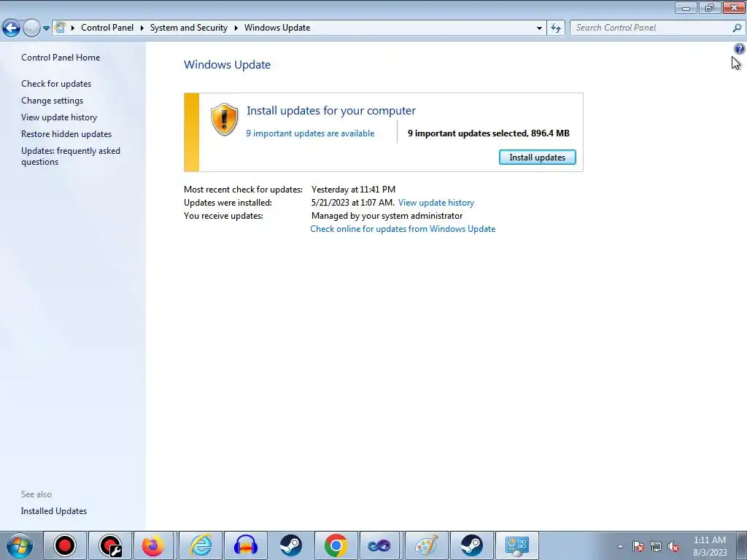Click the Back navigation arrow

pyautogui.click(x=12, y=28)
